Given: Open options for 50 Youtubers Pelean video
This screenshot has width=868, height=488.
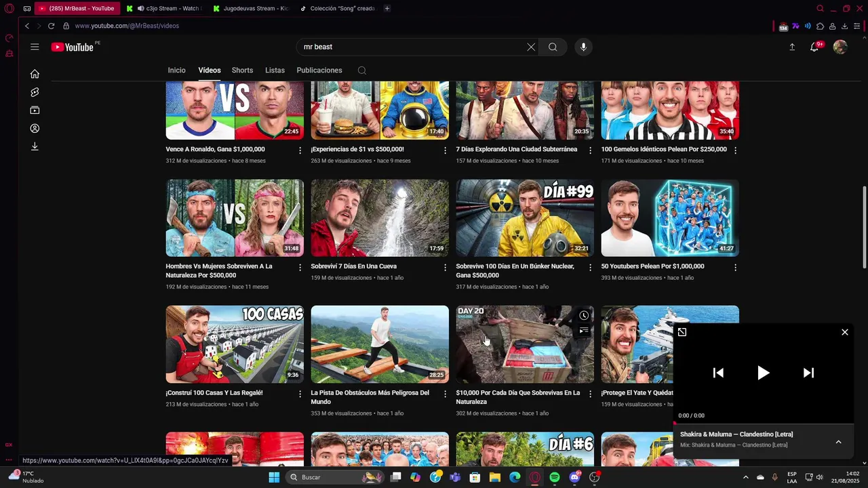Looking at the screenshot, I should 735,268.
